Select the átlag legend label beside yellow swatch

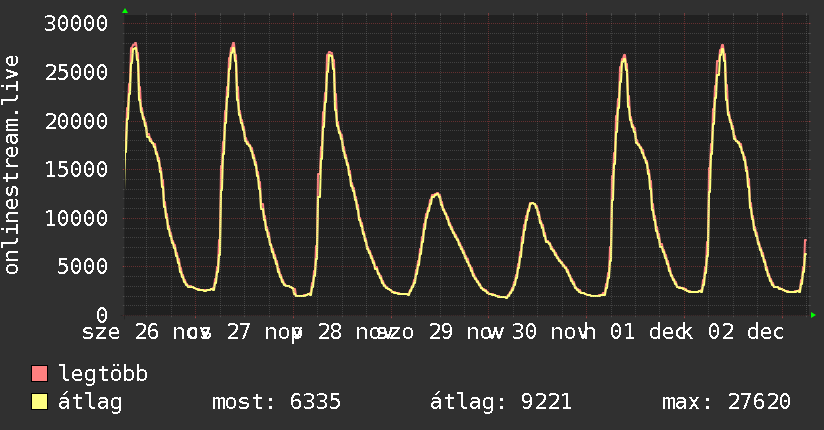[90, 402]
